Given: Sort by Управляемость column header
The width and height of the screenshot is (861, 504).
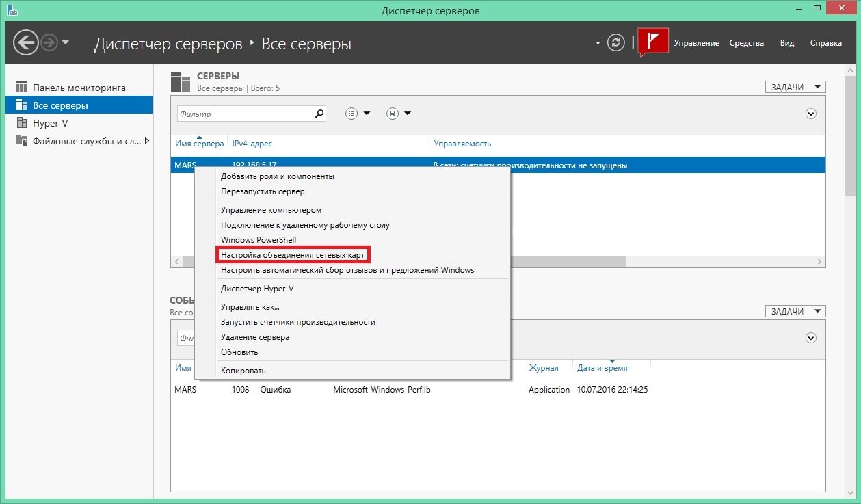Looking at the screenshot, I should tap(462, 144).
